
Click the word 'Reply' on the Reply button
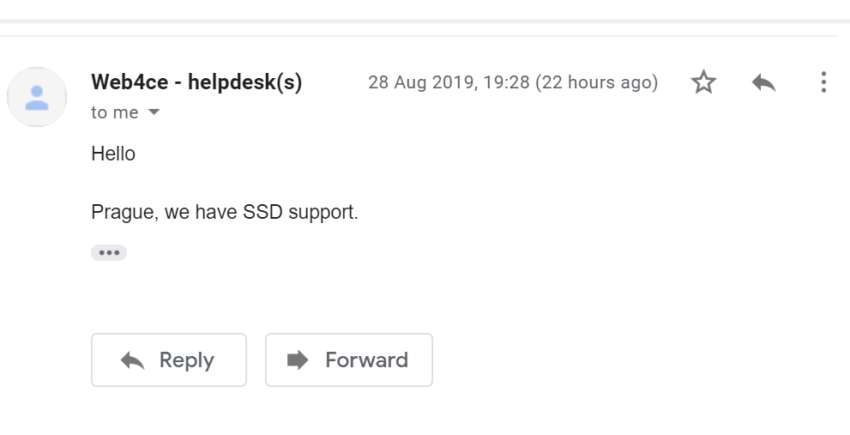click(186, 361)
